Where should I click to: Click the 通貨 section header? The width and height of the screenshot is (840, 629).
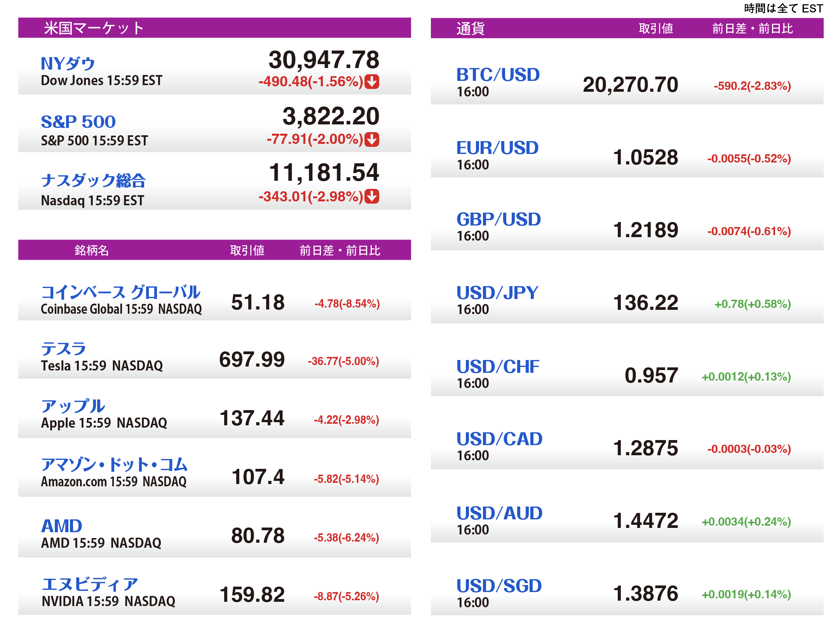(471, 28)
